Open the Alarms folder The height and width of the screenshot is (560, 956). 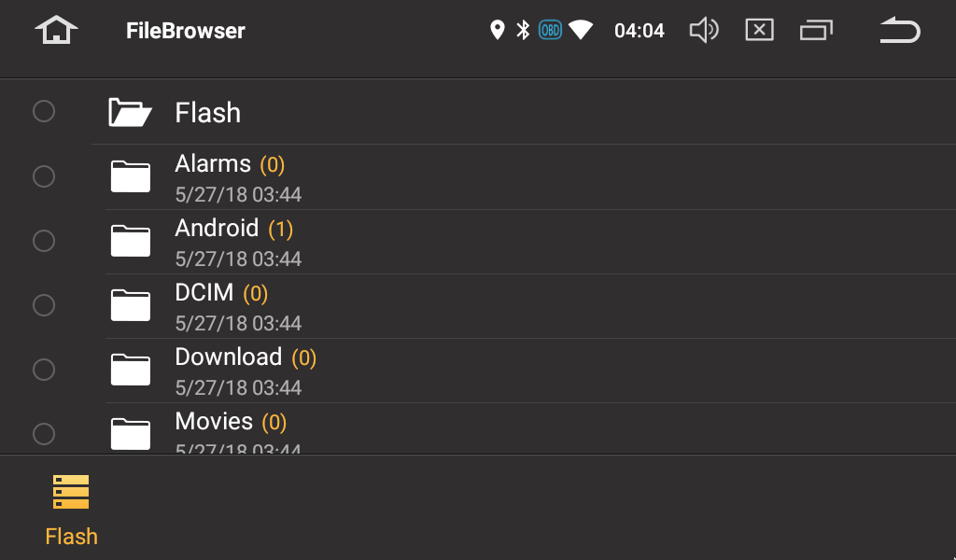pyautogui.click(x=214, y=164)
